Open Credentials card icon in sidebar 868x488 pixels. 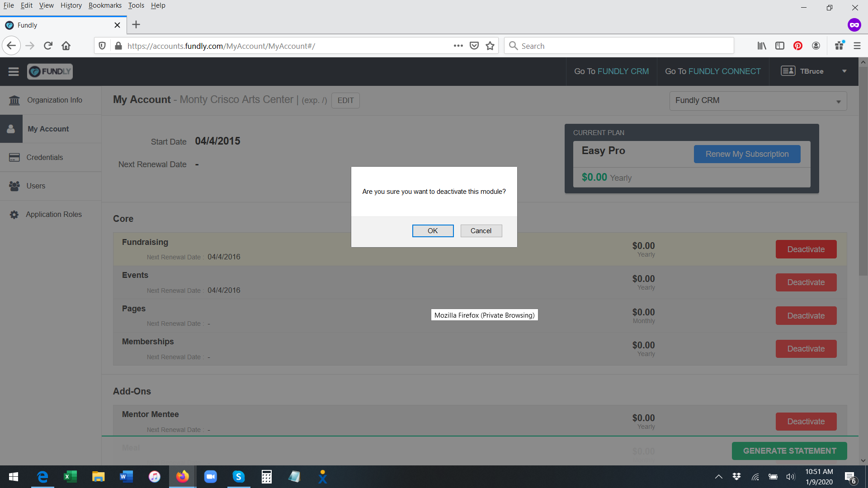pyautogui.click(x=14, y=157)
